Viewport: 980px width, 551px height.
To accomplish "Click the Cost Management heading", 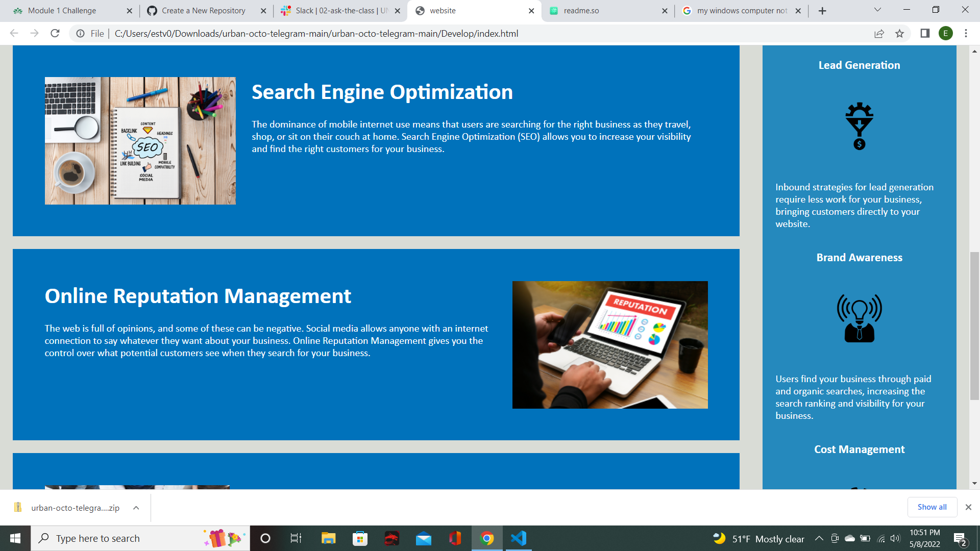I will (860, 449).
